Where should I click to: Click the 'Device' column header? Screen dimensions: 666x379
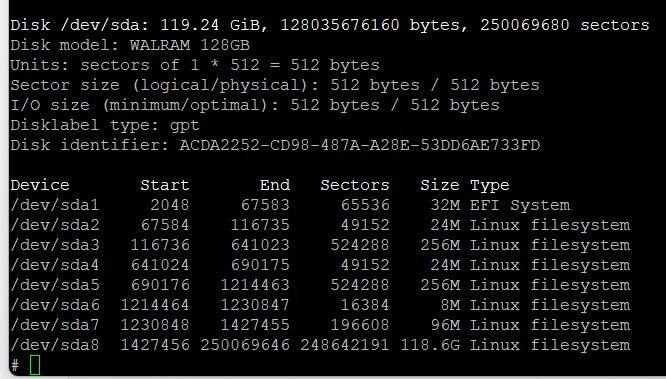(x=40, y=185)
